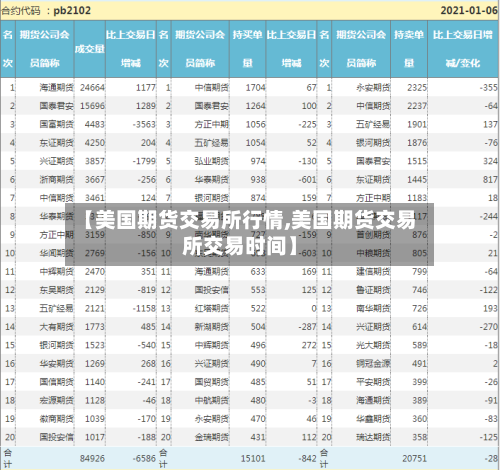Select 建信期货 company name

point(373,272)
